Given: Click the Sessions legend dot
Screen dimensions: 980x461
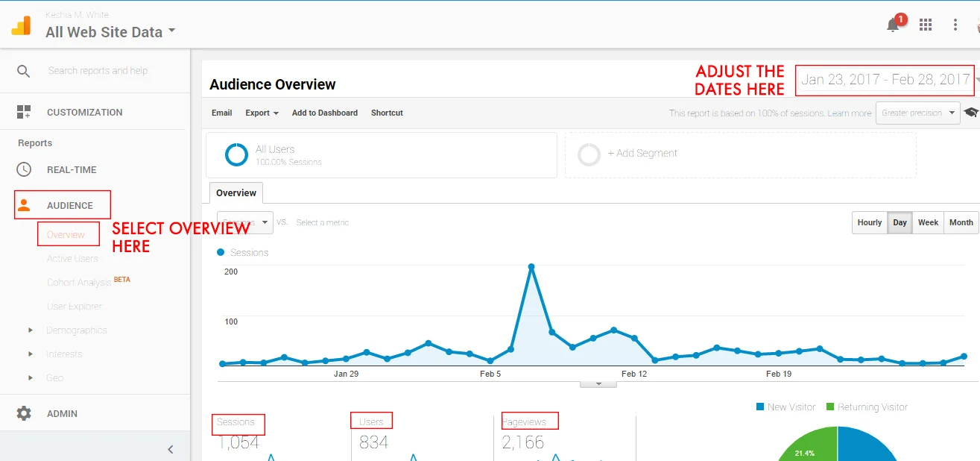Looking at the screenshot, I should [x=221, y=252].
